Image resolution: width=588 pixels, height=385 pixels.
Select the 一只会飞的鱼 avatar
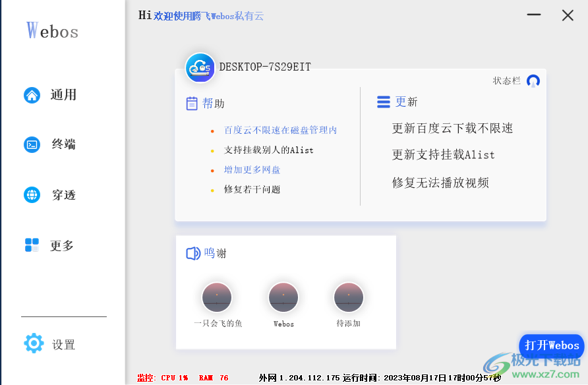[217, 297]
